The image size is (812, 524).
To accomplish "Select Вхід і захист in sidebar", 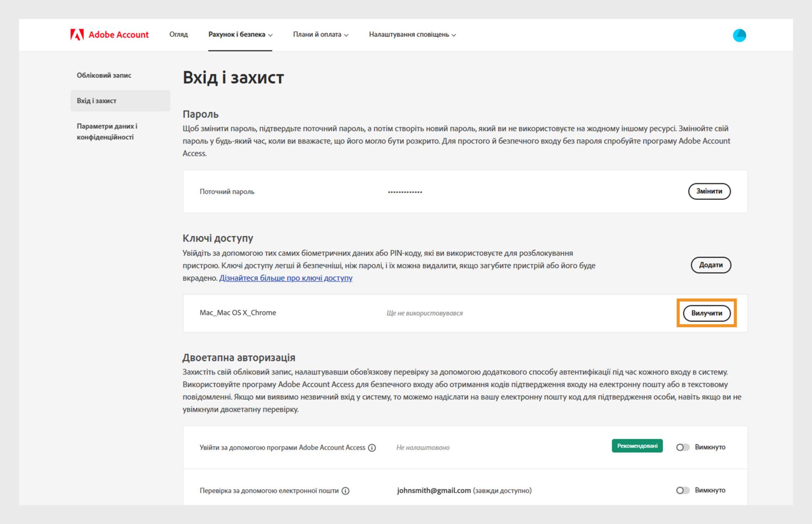I will tap(97, 101).
